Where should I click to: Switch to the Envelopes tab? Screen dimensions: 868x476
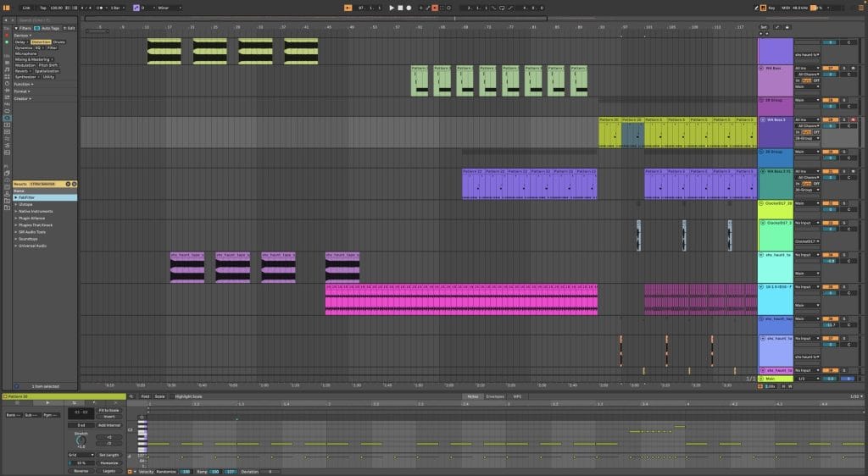(495, 396)
